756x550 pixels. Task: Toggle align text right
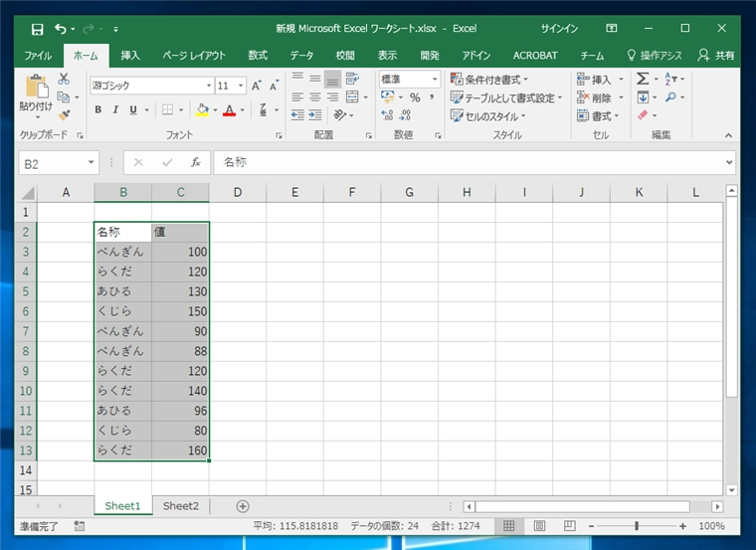(332, 96)
